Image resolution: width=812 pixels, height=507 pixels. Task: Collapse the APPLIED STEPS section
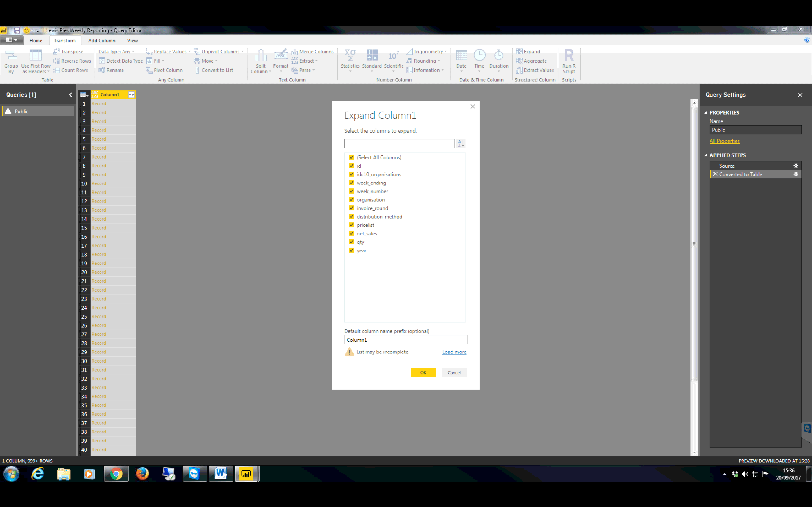pyautogui.click(x=706, y=155)
